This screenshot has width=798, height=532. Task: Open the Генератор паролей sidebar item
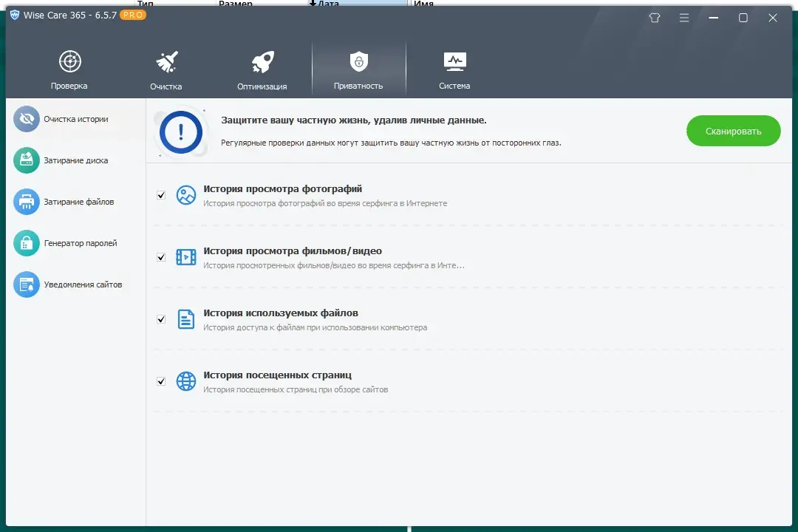click(x=76, y=243)
